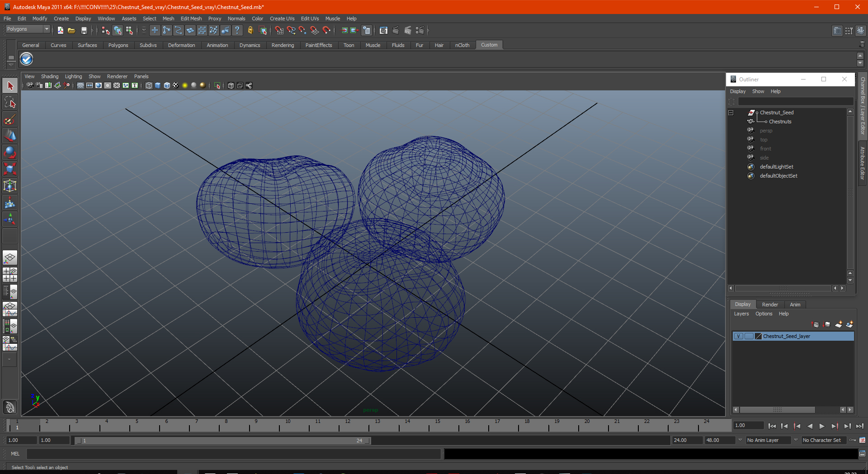Click the Render Current Frame clapperboard icon
The width and height of the screenshot is (868, 474).
[396, 30]
